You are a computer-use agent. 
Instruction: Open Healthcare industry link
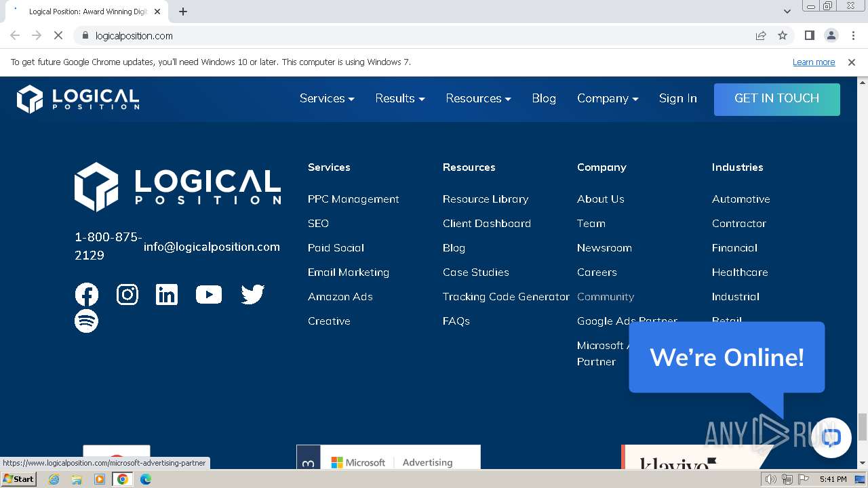click(740, 272)
